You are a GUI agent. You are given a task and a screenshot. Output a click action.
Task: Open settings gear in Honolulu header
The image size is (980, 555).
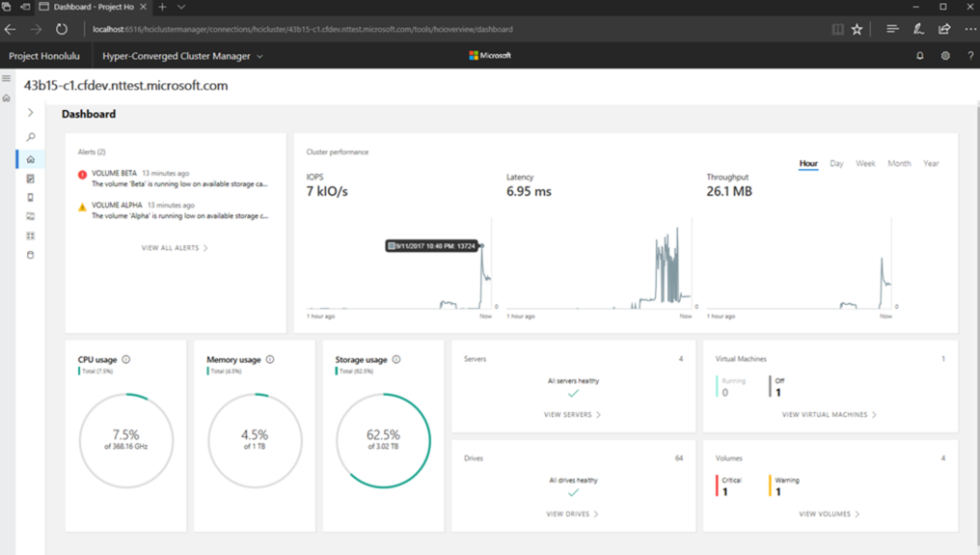coord(945,56)
